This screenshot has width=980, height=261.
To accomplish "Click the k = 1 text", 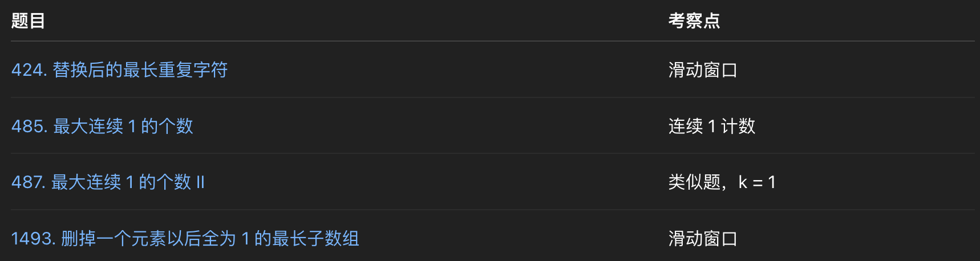I will coord(757,182).
